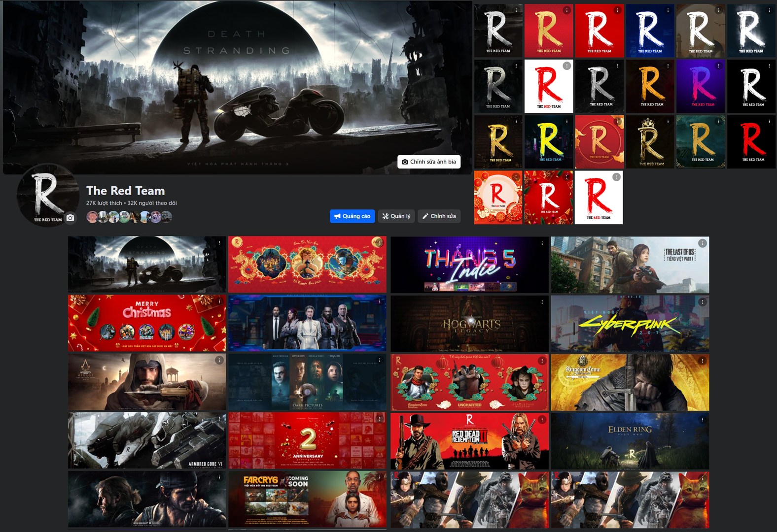Screen dimensions: 777x532
Task: Open follower avatars row under page name
Action: [129, 217]
